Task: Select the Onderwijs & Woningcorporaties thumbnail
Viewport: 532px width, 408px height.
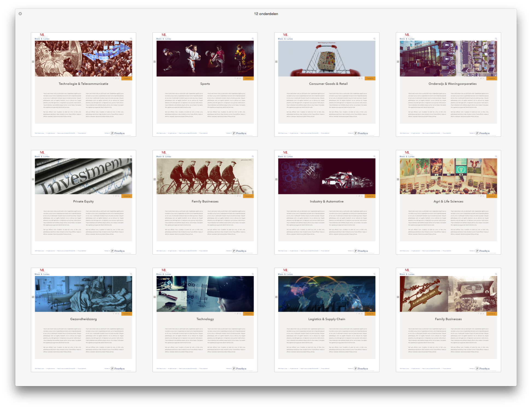Action: tap(448, 85)
